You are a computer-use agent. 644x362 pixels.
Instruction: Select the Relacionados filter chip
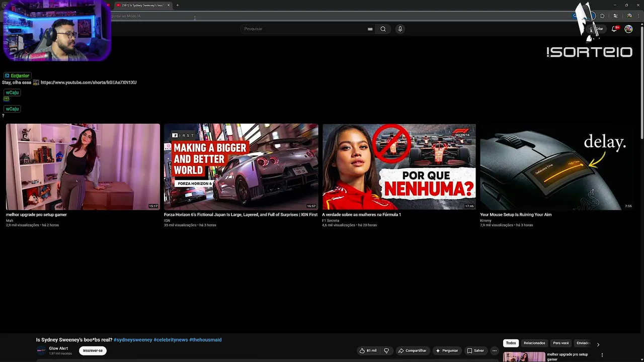tap(534, 343)
